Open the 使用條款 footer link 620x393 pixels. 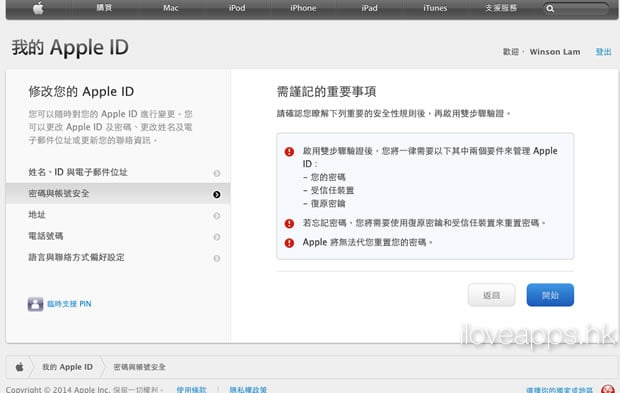point(191,389)
